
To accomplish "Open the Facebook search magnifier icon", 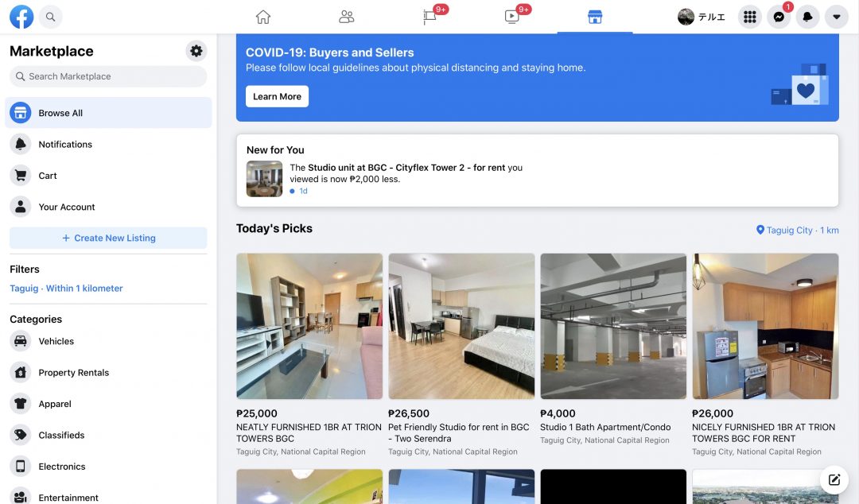I will click(x=51, y=17).
